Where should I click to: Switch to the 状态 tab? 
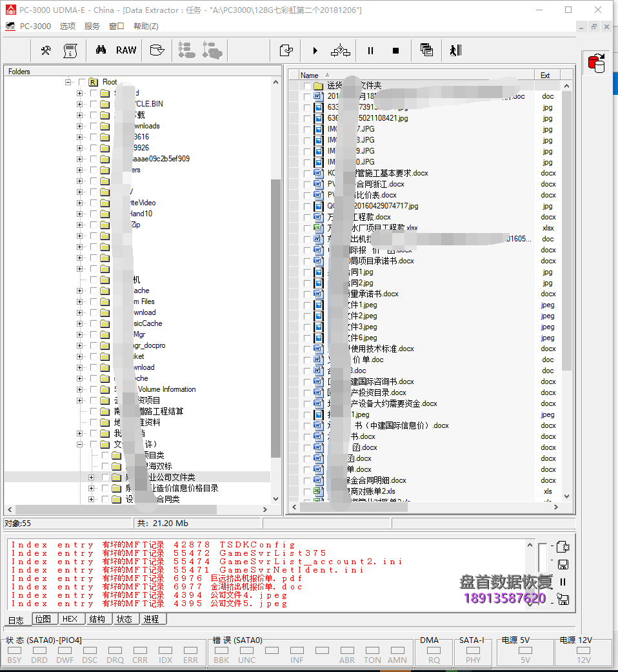pos(125,619)
